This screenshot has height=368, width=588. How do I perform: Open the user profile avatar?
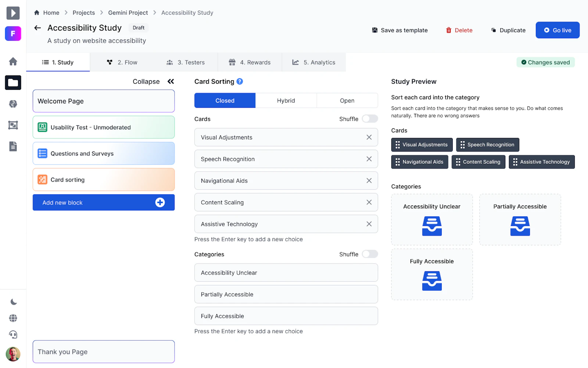pos(13,354)
